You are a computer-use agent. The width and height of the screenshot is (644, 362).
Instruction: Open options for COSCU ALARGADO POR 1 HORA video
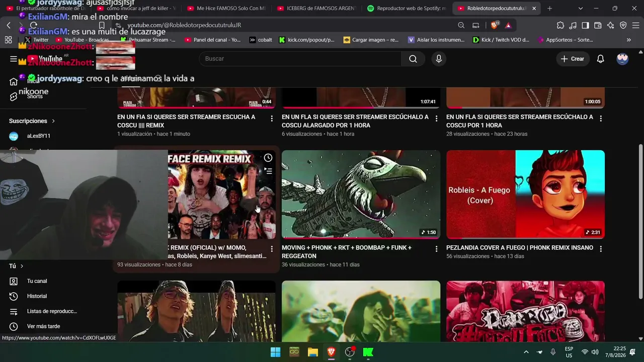436,119
